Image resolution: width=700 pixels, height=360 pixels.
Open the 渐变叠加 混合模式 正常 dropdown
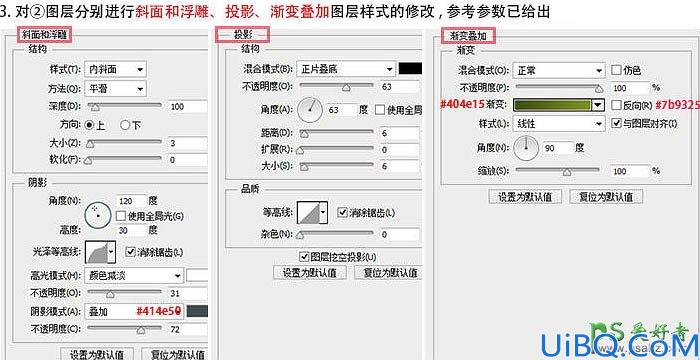click(x=559, y=70)
